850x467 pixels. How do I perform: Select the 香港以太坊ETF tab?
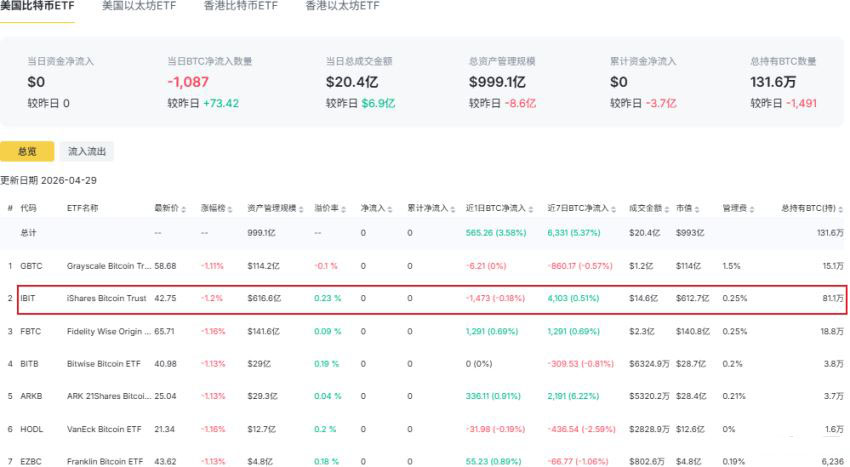[342, 6]
